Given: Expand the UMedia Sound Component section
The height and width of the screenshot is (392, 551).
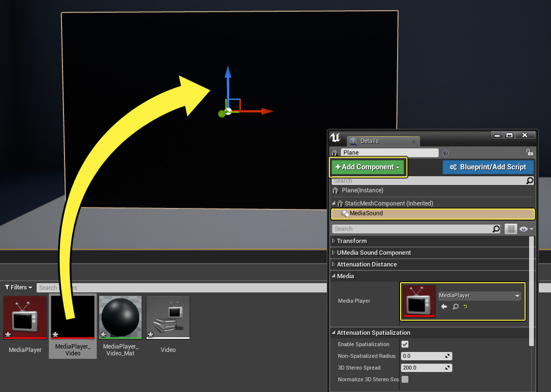Looking at the screenshot, I should pyautogui.click(x=375, y=252).
